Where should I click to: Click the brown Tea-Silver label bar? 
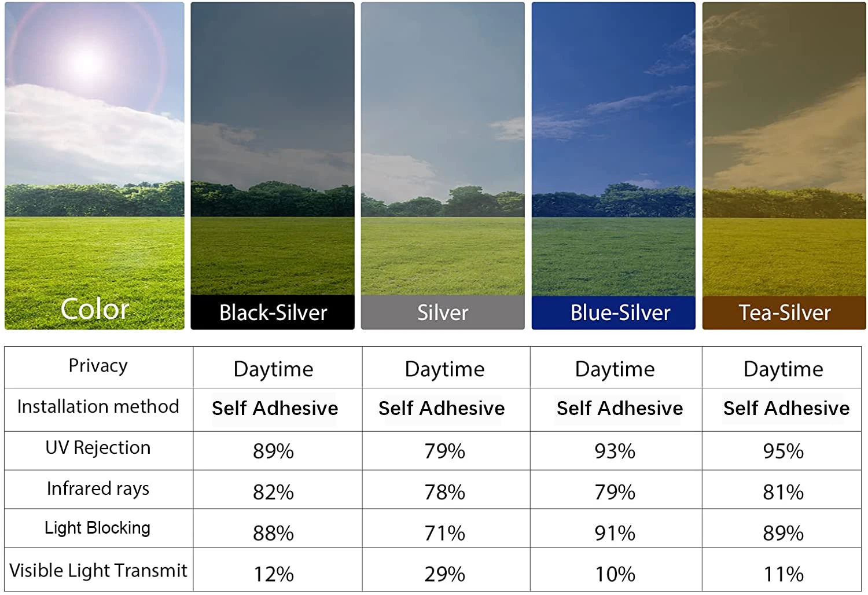[x=784, y=313]
